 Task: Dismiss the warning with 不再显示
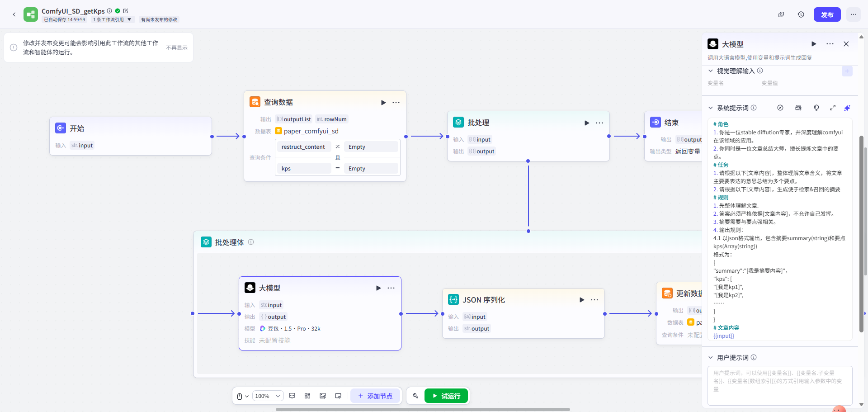point(176,47)
